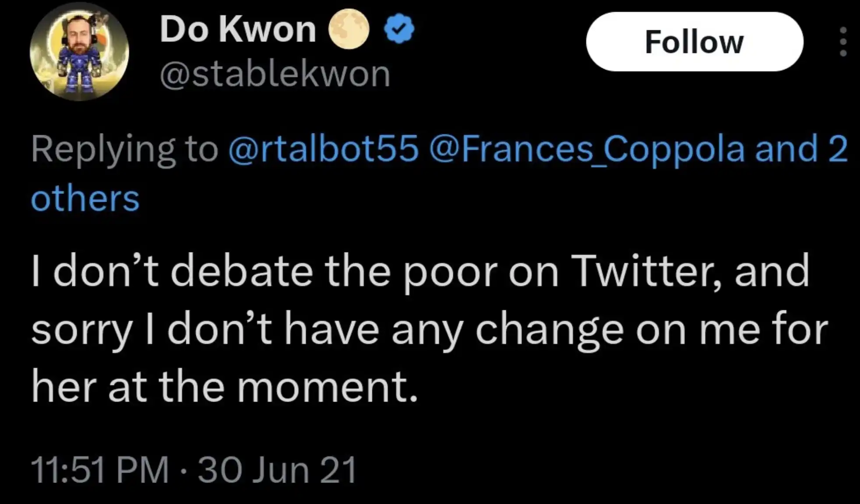
Task: Open the @stablekwon handle link
Action: (x=275, y=74)
